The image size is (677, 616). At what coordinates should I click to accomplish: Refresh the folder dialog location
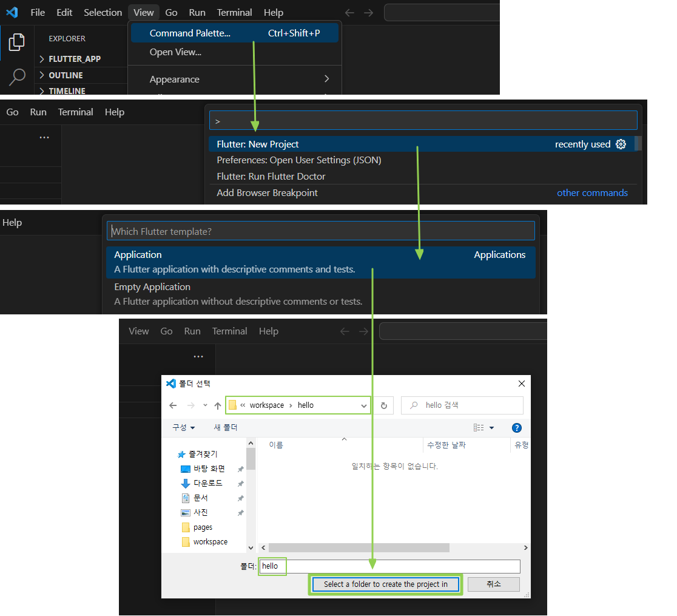384,405
